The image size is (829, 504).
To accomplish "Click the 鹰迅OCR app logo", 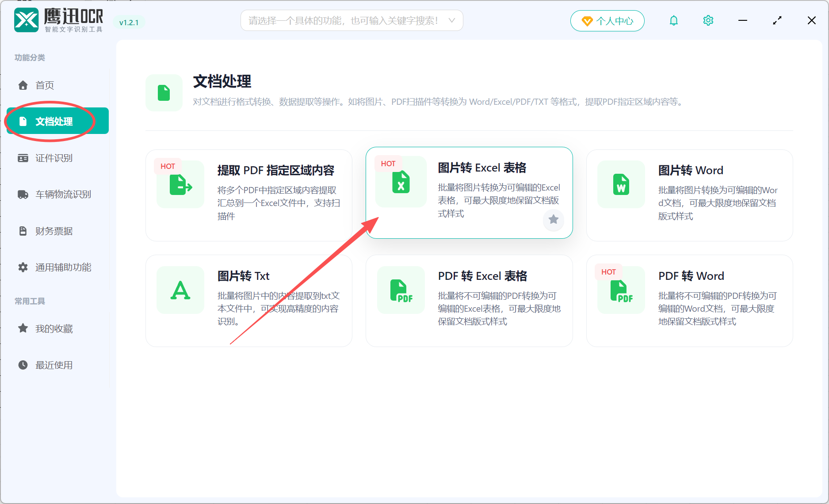I will tap(26, 20).
